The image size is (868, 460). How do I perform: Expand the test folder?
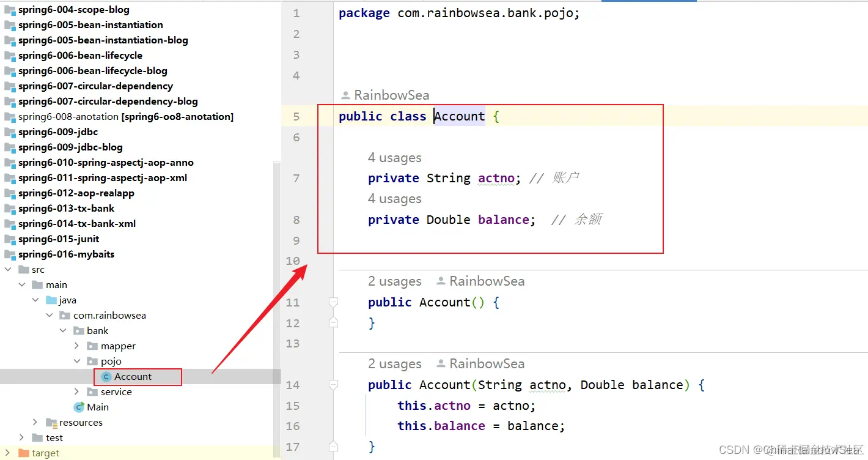pos(22,438)
